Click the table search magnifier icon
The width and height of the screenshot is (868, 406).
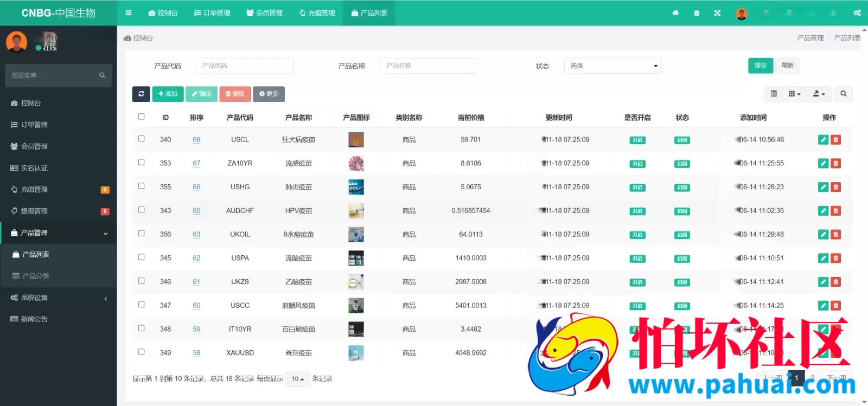coord(844,94)
